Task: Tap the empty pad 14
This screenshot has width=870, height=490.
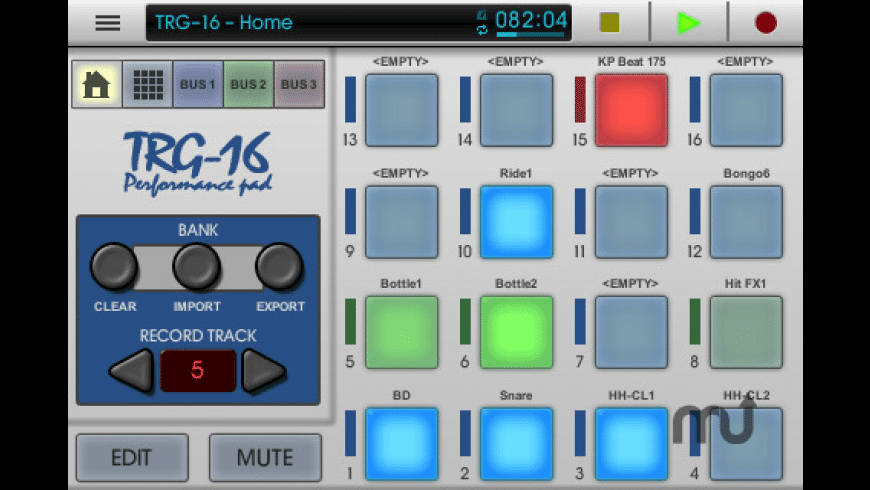Action: 517,110
